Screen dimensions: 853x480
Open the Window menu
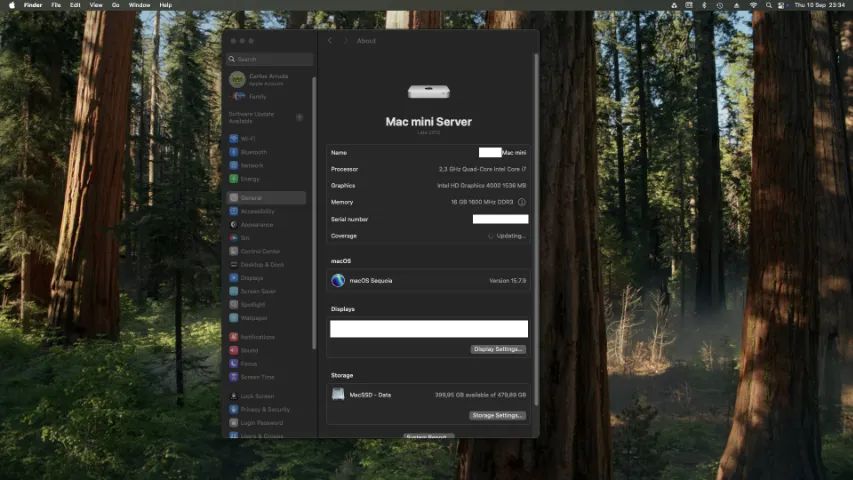[x=139, y=5]
